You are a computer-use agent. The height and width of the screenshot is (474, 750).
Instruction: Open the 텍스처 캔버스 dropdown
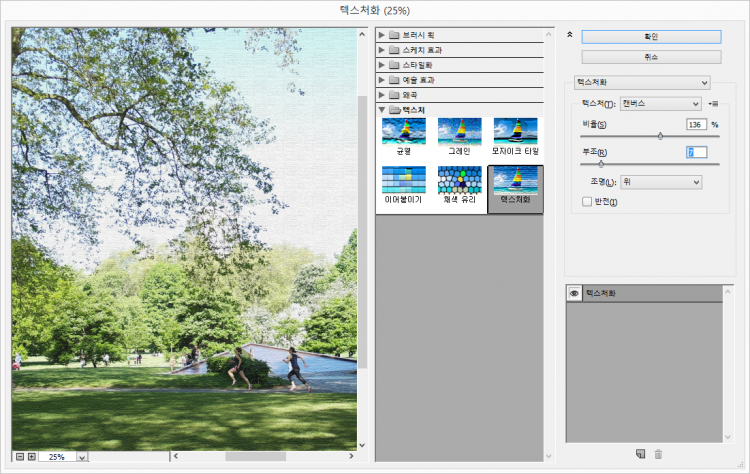click(x=660, y=103)
